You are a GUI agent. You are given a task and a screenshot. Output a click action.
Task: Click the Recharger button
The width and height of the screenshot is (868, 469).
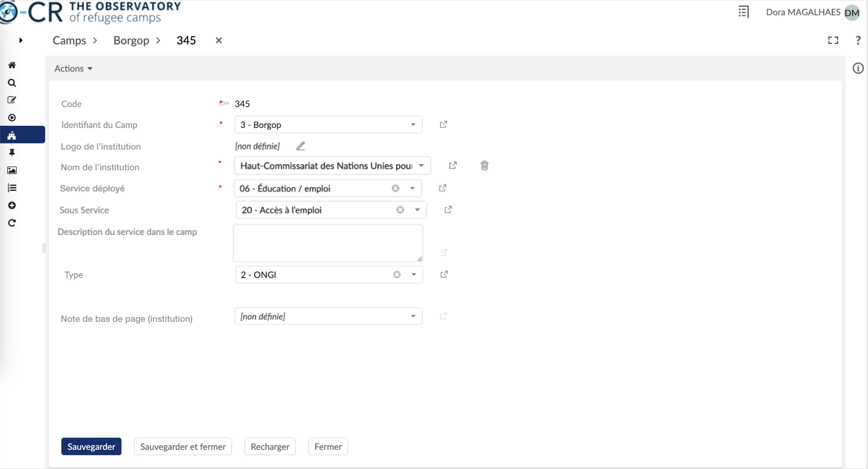270,447
